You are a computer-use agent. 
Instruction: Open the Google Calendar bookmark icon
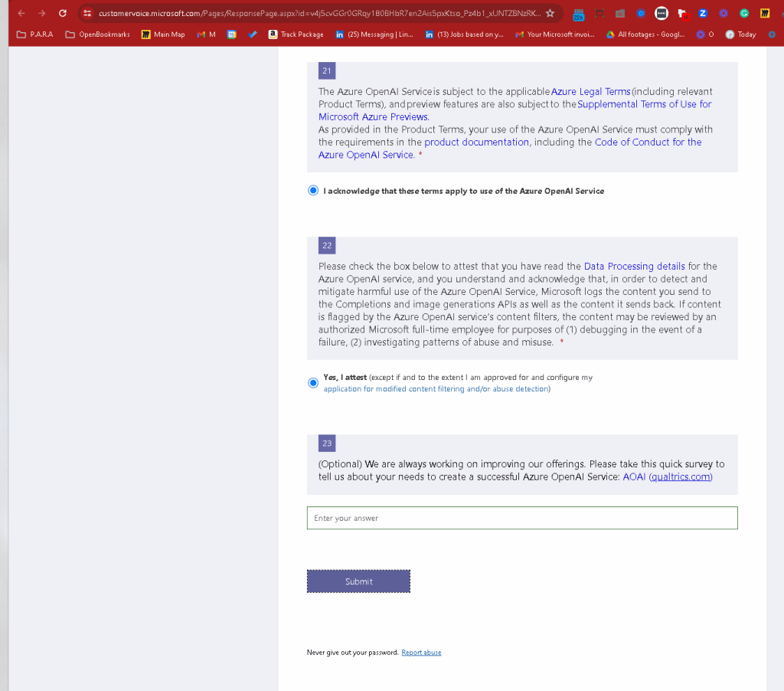tap(231, 34)
